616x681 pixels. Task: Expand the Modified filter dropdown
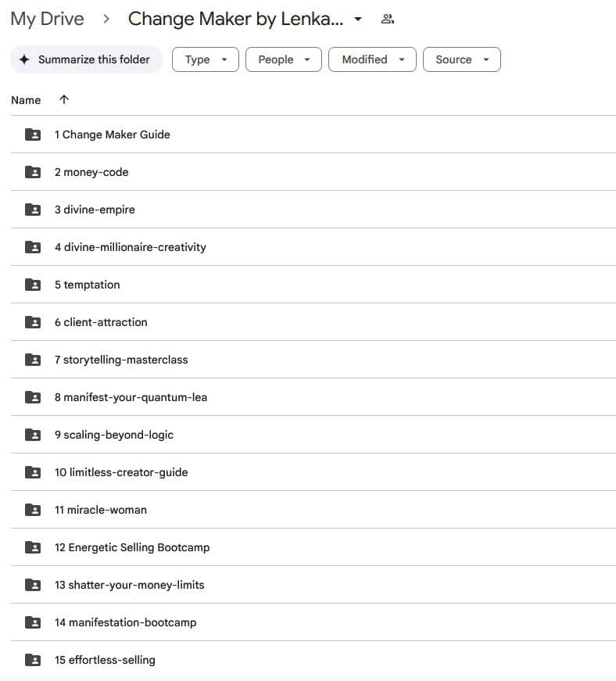(x=372, y=59)
